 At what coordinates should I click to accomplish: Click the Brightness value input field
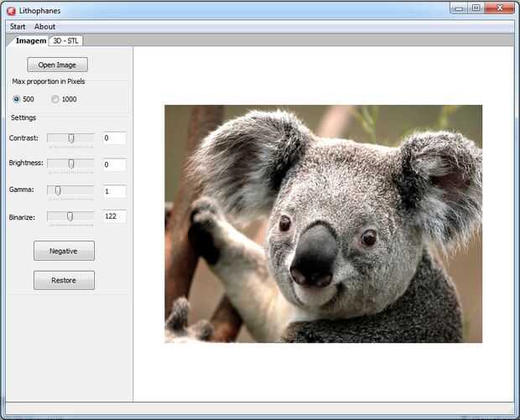[114, 164]
